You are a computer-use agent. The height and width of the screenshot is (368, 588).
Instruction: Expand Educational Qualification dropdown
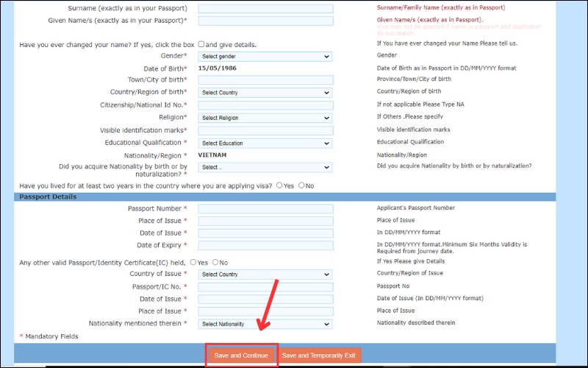pos(265,143)
